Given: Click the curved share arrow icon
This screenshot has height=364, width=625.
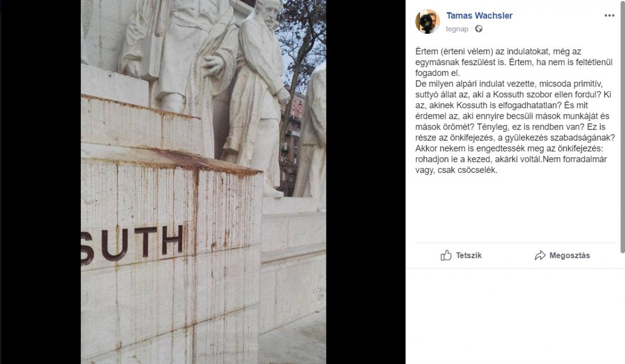Looking at the screenshot, I should click(540, 255).
